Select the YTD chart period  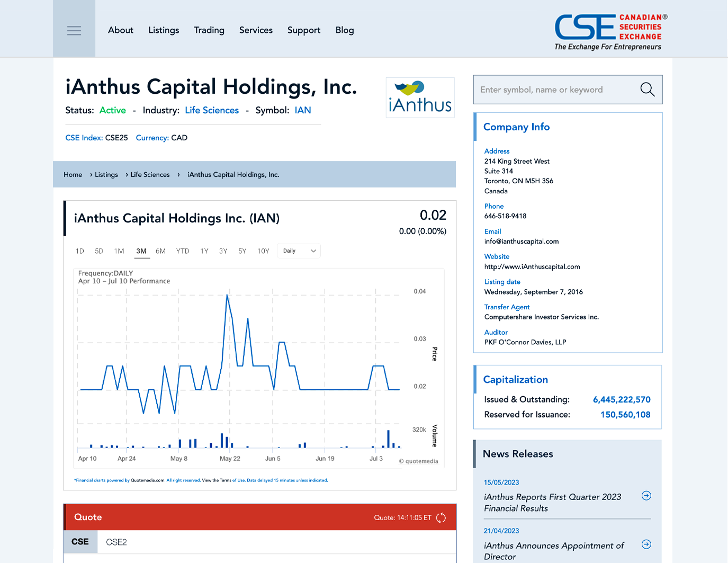point(183,251)
